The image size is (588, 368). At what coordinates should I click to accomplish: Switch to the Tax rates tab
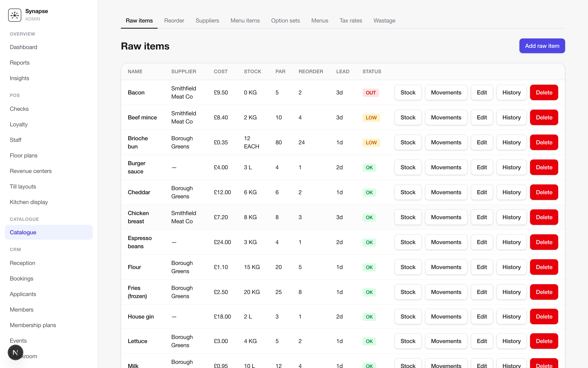pyautogui.click(x=351, y=20)
